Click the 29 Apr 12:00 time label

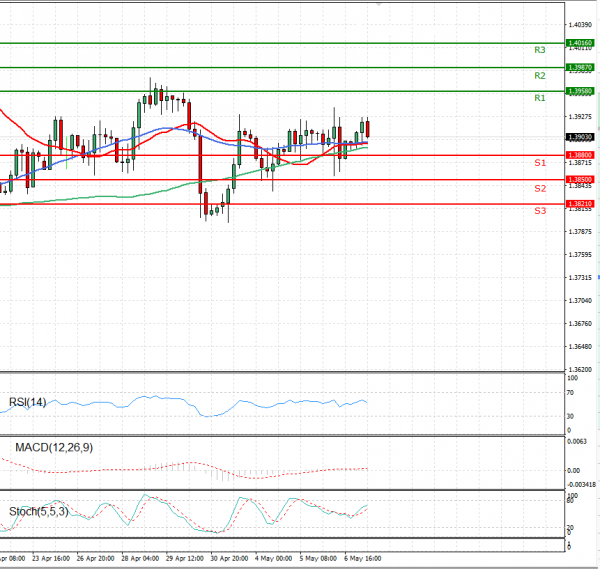click(184, 559)
